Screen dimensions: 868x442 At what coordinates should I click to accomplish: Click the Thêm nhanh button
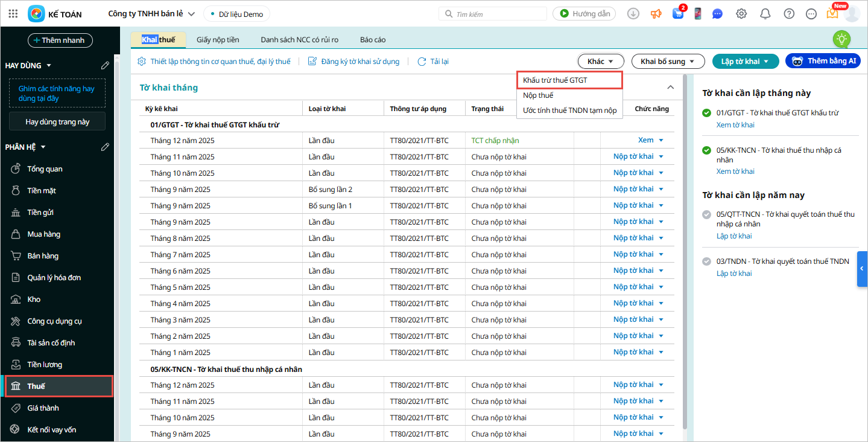click(60, 40)
